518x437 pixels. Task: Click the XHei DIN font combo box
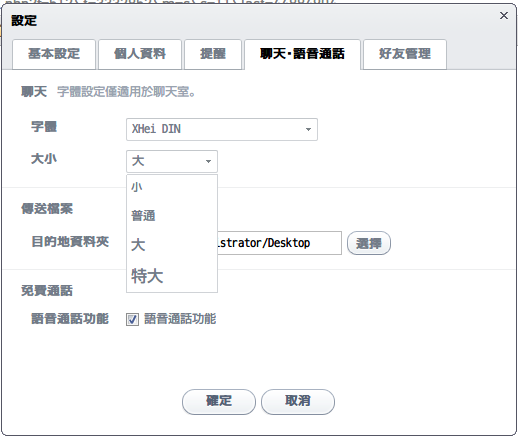pyautogui.click(x=222, y=129)
